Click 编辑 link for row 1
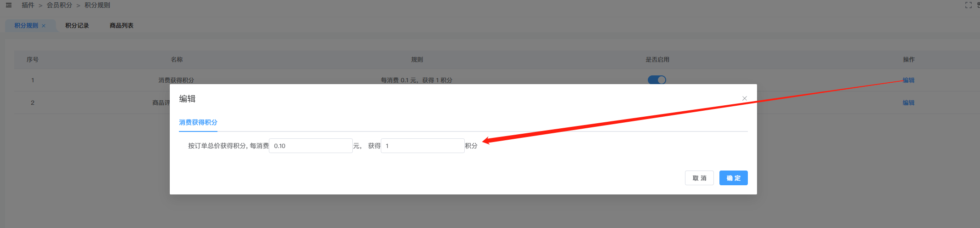 (908, 80)
